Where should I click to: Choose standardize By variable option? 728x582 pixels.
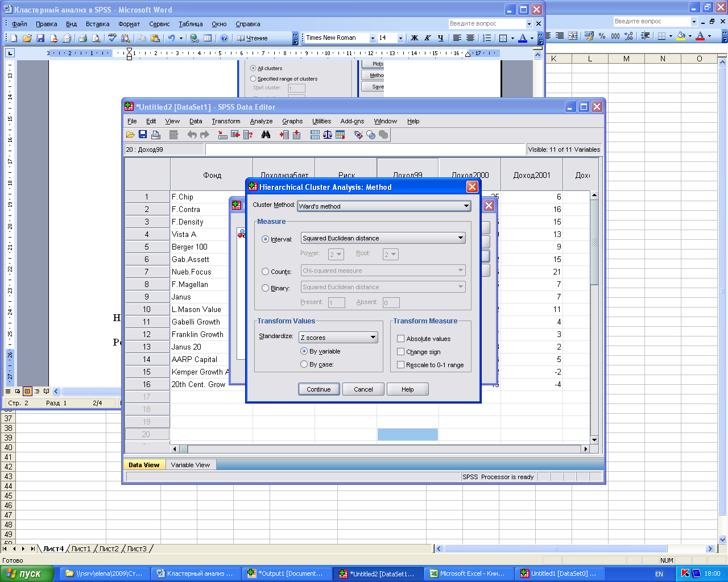(x=304, y=351)
